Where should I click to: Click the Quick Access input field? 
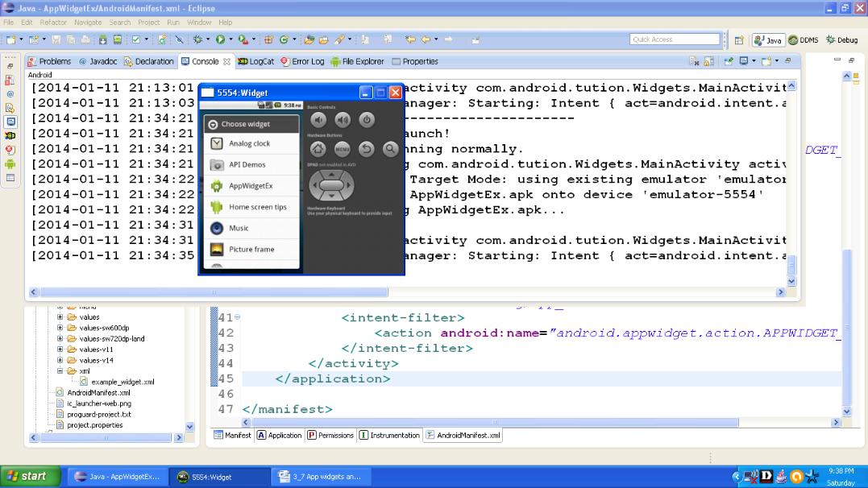coord(675,39)
